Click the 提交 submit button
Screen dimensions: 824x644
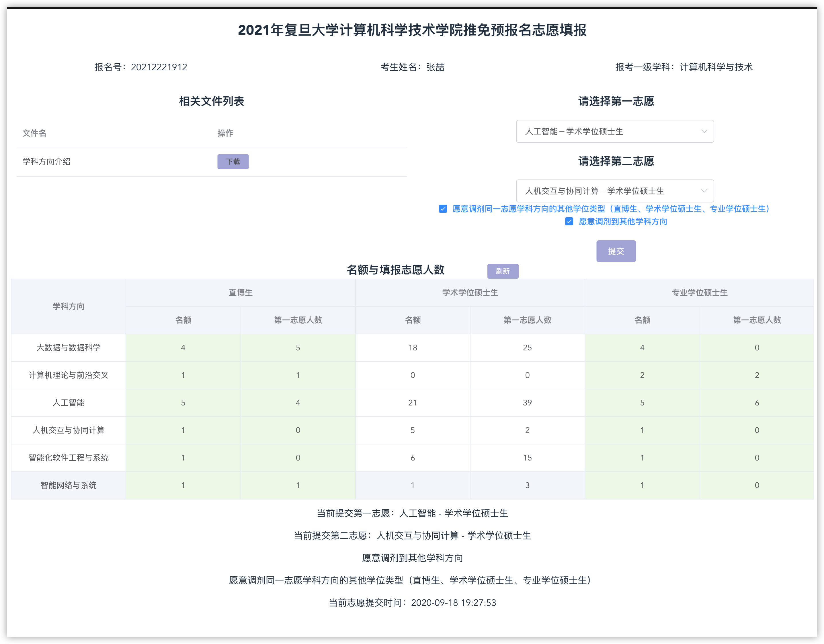point(616,251)
